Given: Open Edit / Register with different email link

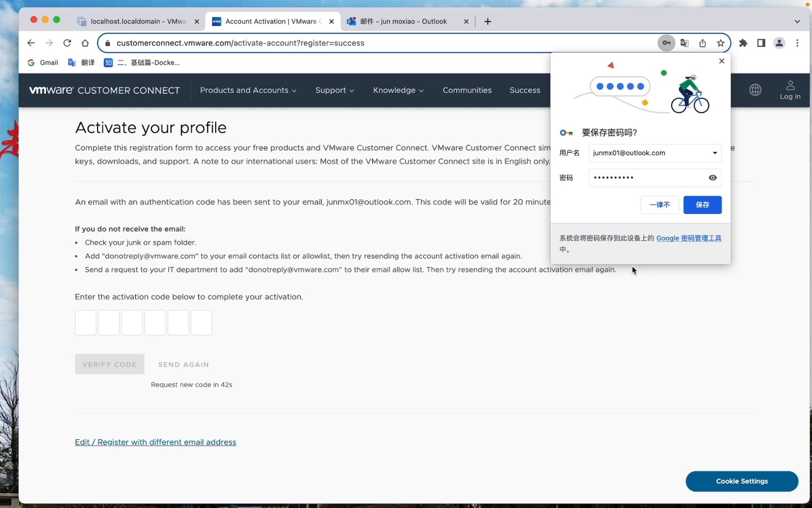Looking at the screenshot, I should (156, 442).
